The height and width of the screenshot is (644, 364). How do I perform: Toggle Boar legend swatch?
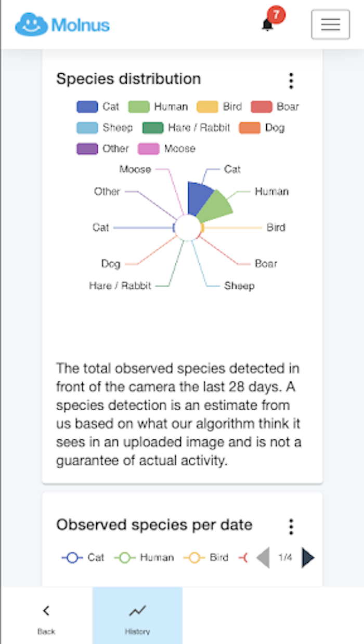pos(262,107)
